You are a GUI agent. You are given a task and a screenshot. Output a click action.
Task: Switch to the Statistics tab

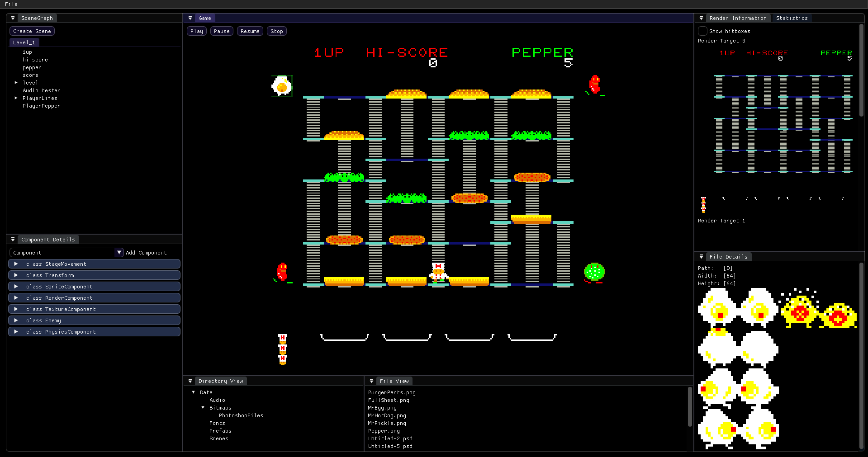point(792,18)
